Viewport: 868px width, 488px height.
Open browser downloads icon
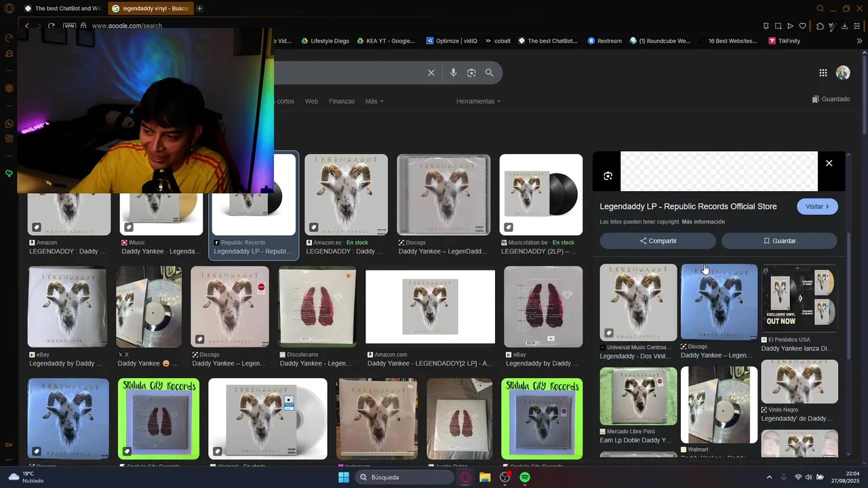(x=844, y=26)
